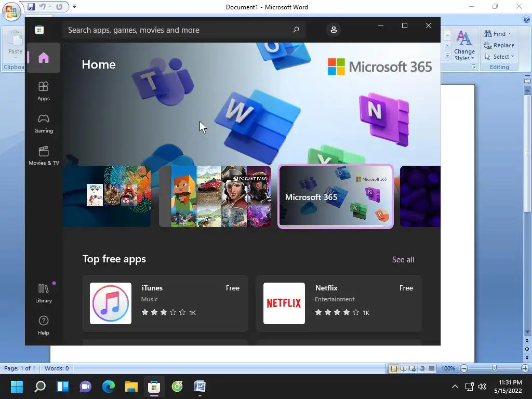
Task: Click the Word zoom slider handle
Action: pyautogui.click(x=495, y=368)
